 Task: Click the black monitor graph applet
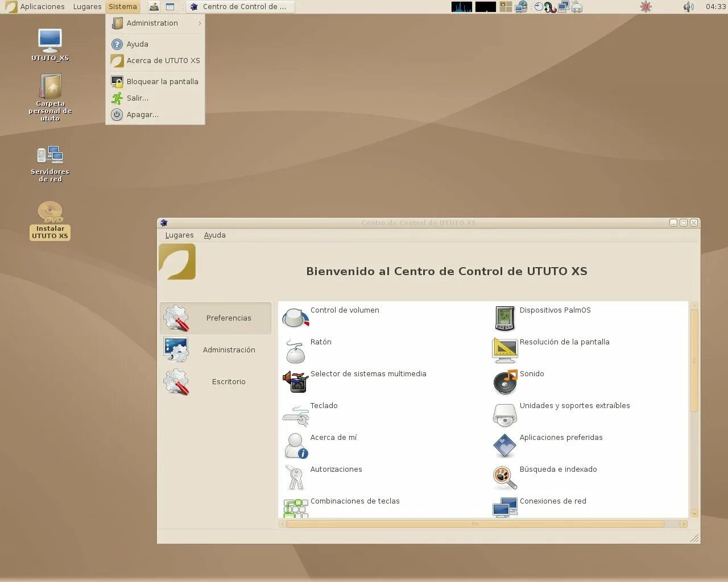coord(486,7)
